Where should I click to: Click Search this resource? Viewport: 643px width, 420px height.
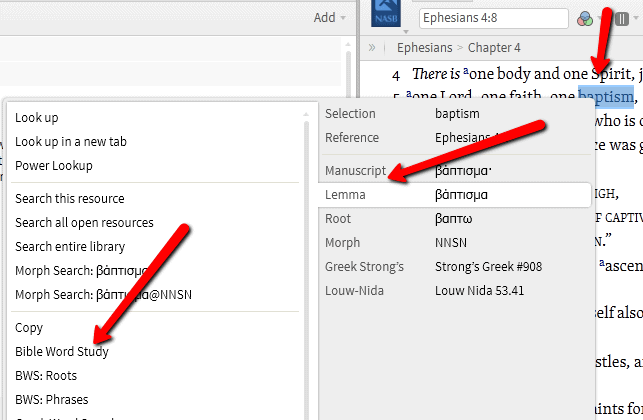(70, 198)
